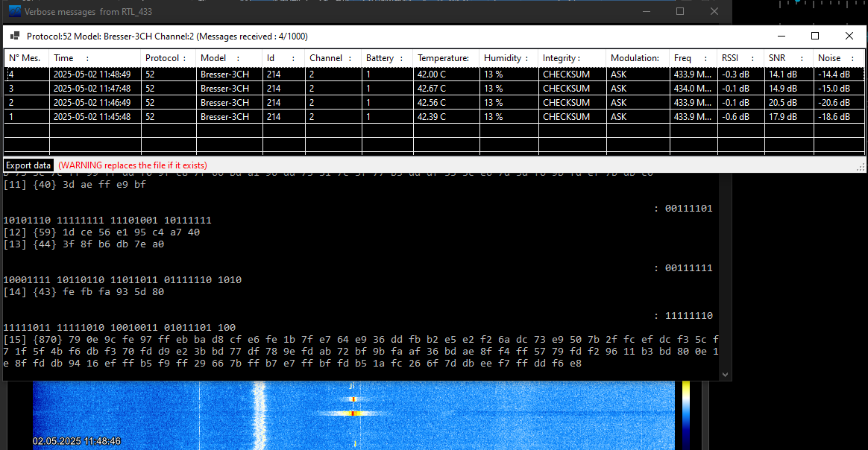Screen dimensions: 868x450
Task: Click log line starting [12] {59} 1d ce
Action: [x=101, y=232]
